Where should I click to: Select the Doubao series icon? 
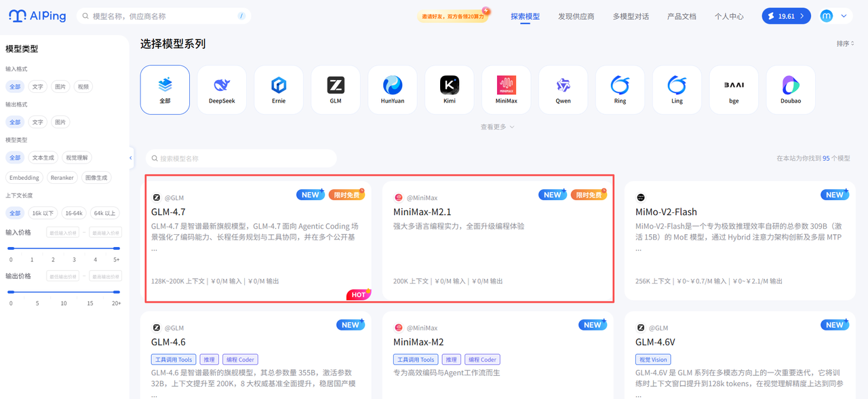point(791,90)
